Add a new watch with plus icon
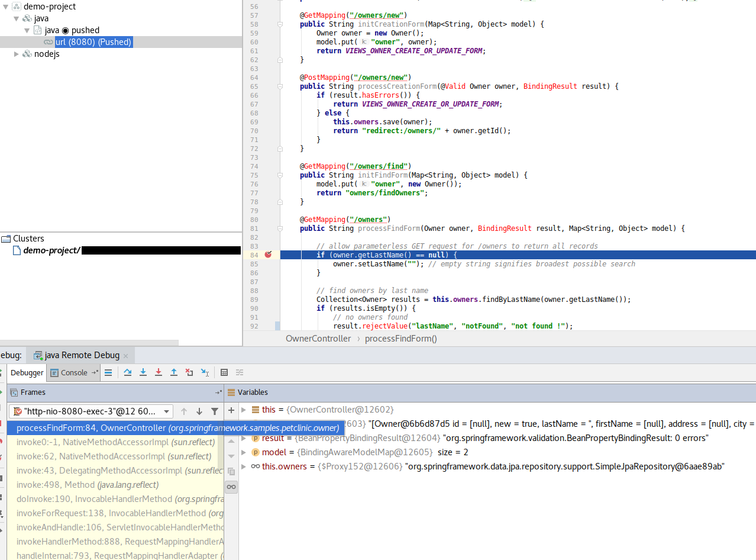756x560 pixels. (x=231, y=411)
